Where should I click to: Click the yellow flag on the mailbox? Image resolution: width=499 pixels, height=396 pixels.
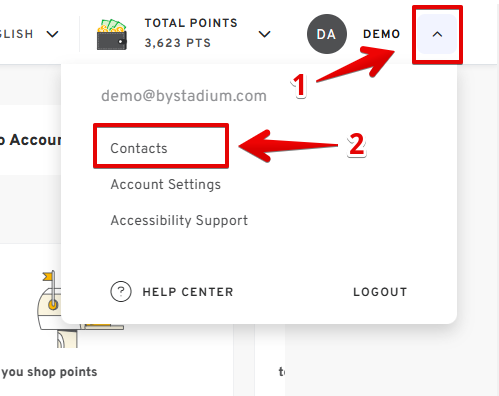(48, 277)
